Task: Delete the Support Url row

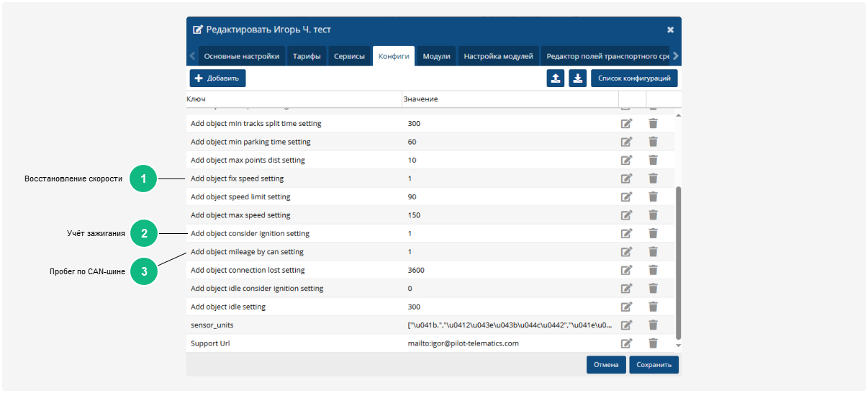Action: pyautogui.click(x=653, y=343)
